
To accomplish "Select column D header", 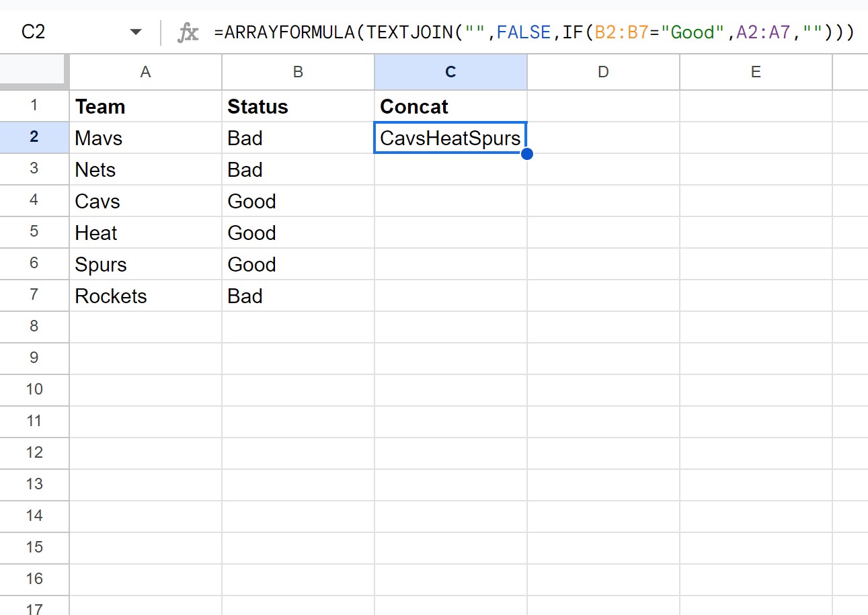I will tap(603, 72).
